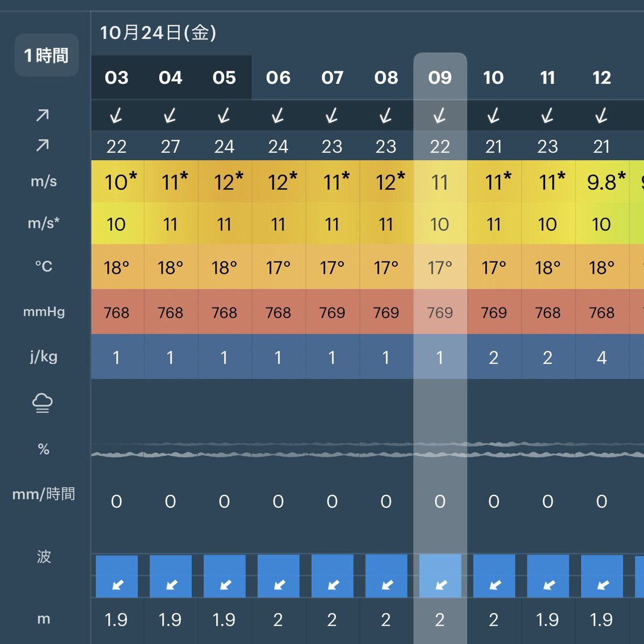Select the 12 hour column header

click(602, 78)
